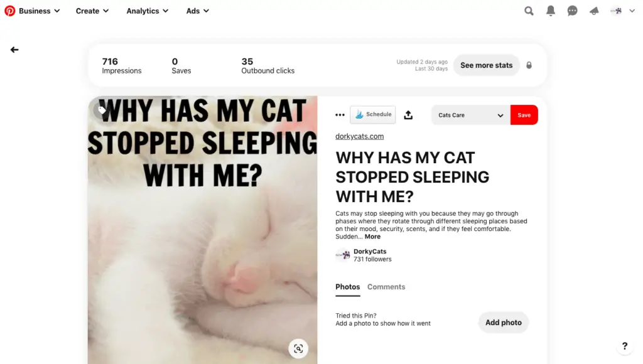The width and height of the screenshot is (643, 364).
Task: Open the Cats Care board selector
Action: 471,115
